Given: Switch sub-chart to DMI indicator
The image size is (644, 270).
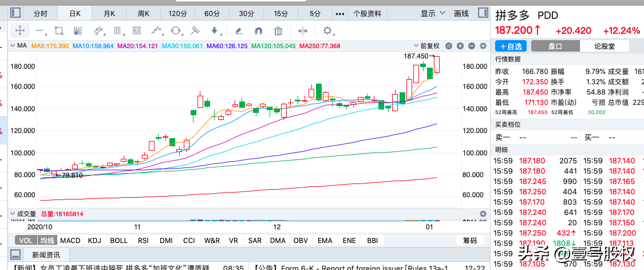Looking at the screenshot, I should pos(166,240).
